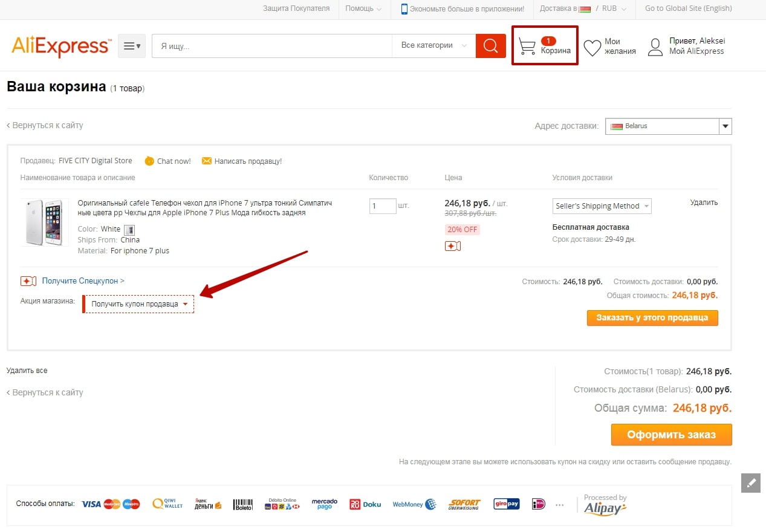Click the wishlist heart icon
The width and height of the screenshot is (766, 532).
click(x=592, y=47)
